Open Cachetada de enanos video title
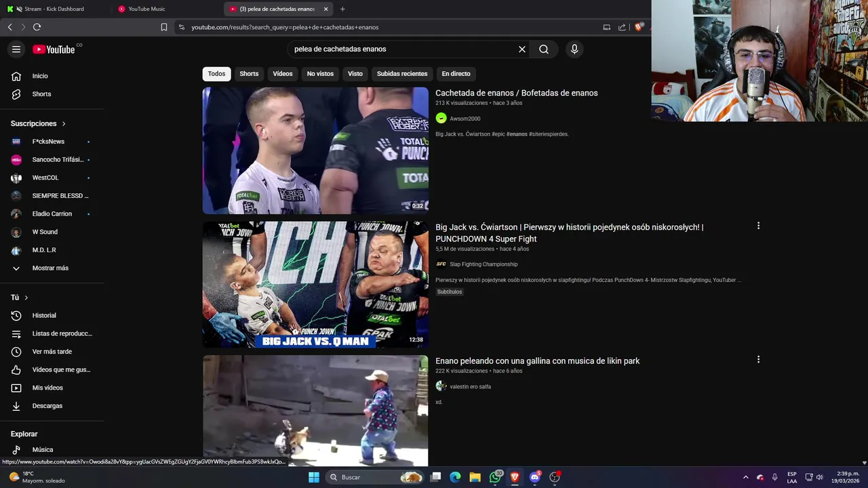868x488 pixels. (x=517, y=93)
